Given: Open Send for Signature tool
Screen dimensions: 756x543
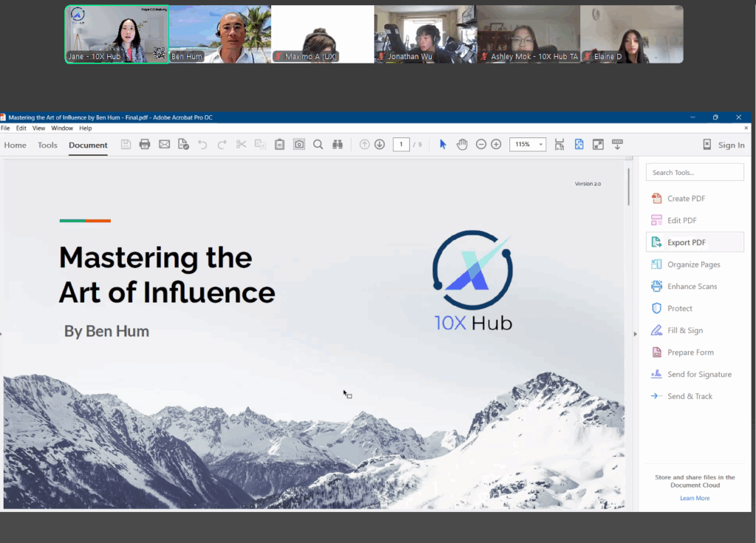Looking at the screenshot, I should [x=695, y=374].
